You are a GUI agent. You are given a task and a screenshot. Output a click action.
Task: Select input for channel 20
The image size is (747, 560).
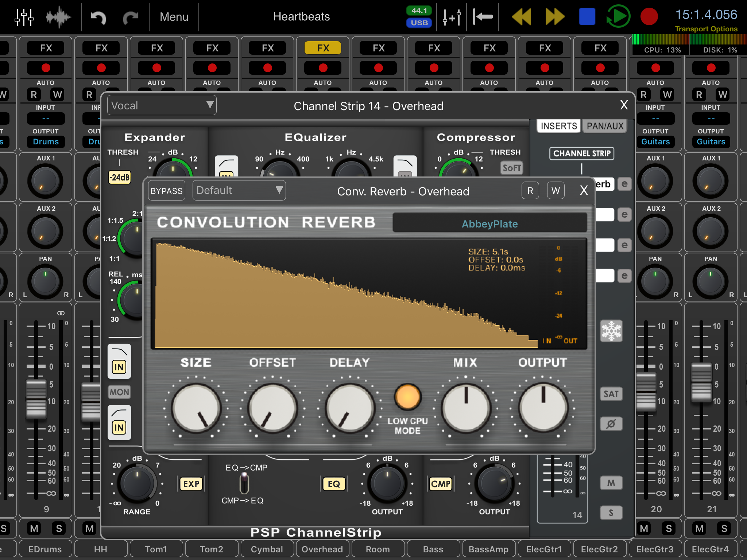pos(655,118)
